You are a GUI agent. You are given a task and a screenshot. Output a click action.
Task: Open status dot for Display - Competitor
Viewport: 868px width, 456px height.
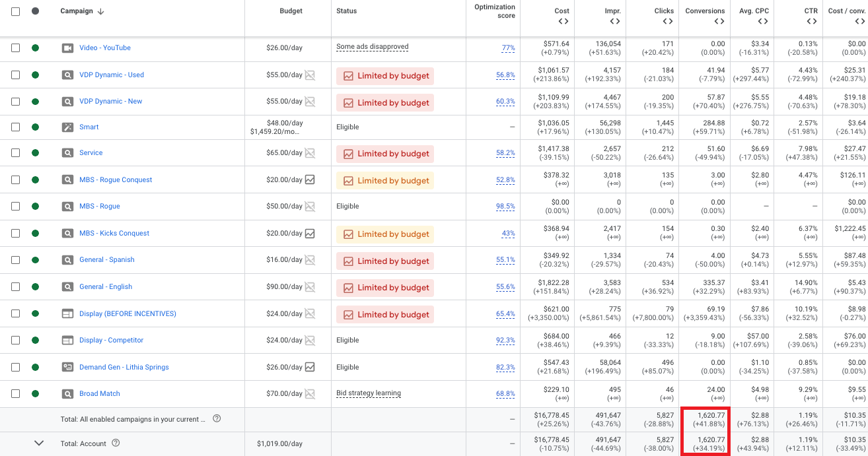tap(36, 340)
